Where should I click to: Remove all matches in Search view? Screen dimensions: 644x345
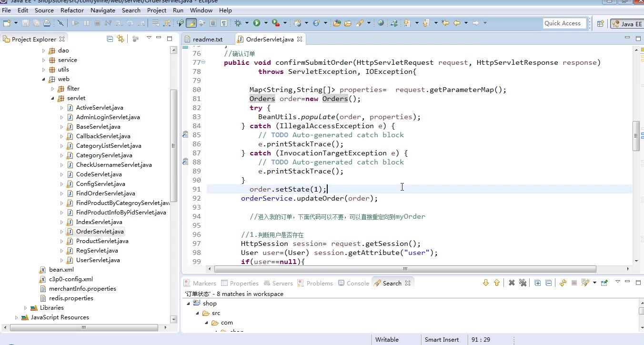523,283
